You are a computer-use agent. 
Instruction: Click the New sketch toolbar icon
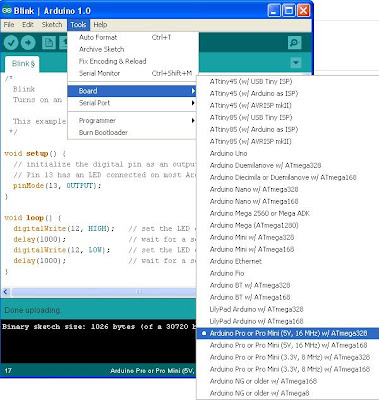[x=49, y=43]
